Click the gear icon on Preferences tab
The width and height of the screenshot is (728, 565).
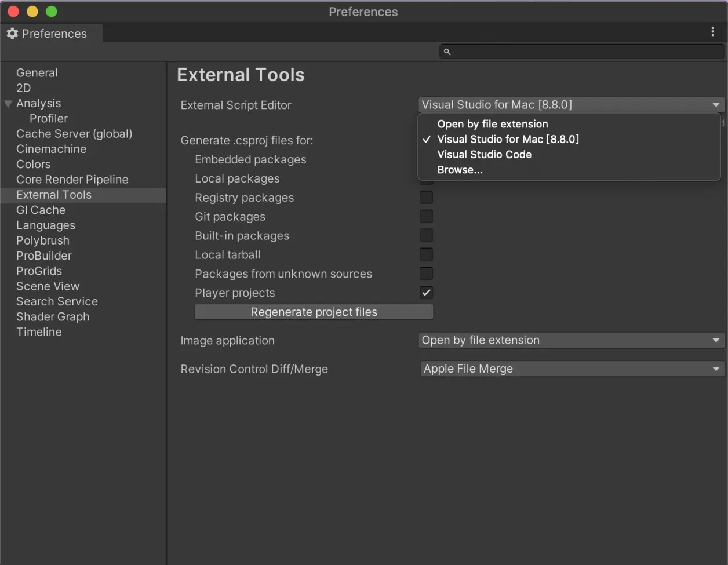click(12, 34)
